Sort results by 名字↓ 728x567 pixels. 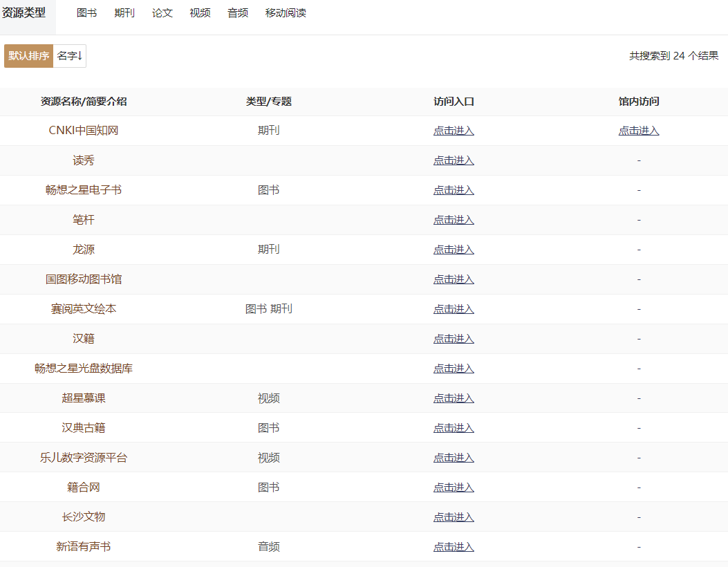[70, 56]
